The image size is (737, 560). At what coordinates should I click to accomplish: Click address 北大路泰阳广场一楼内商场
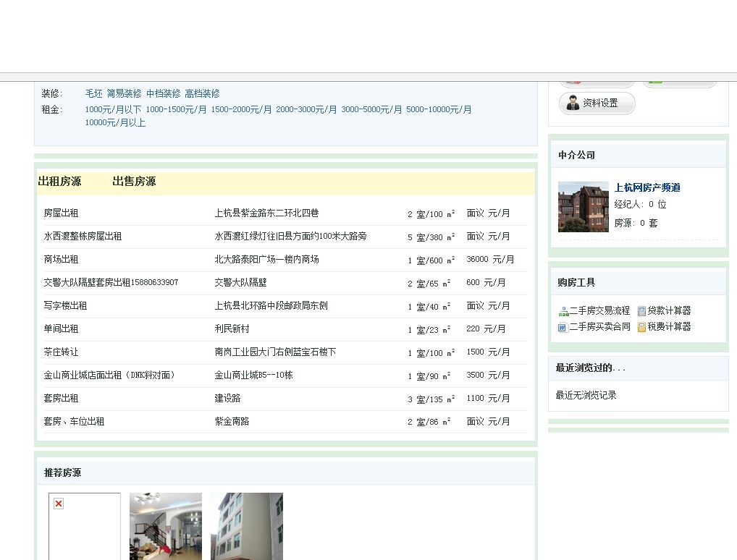266,259
